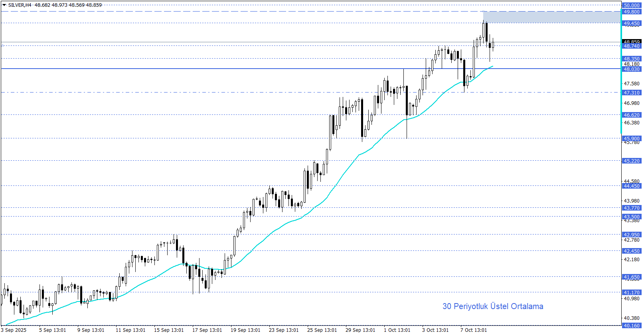Viewport: 644px width, 335px height.
Task: Select the black current price tag 48.859
Action: [632, 41]
